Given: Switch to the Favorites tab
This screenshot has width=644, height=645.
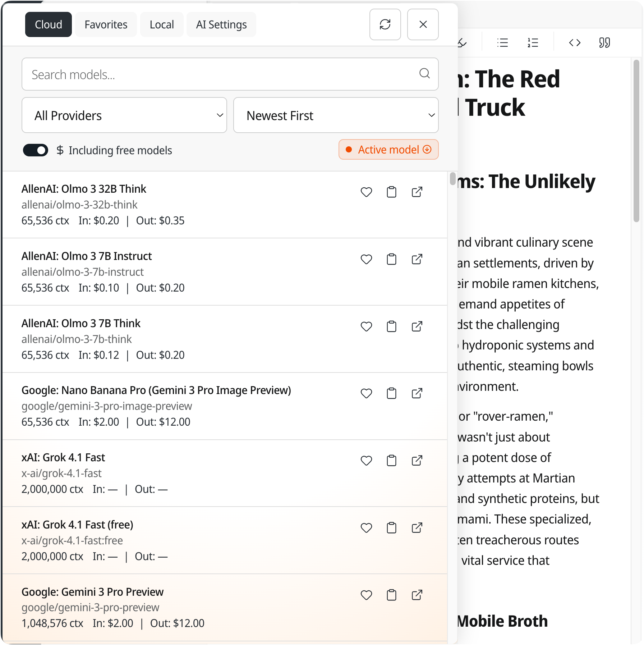Looking at the screenshot, I should [x=106, y=24].
